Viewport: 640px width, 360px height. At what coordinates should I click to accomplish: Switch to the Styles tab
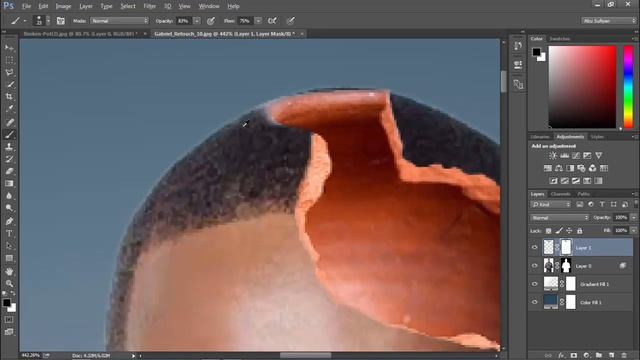tap(597, 137)
